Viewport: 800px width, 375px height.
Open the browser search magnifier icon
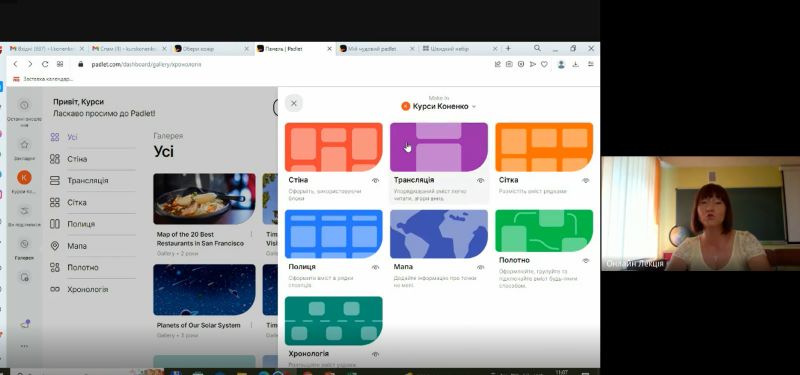537,48
